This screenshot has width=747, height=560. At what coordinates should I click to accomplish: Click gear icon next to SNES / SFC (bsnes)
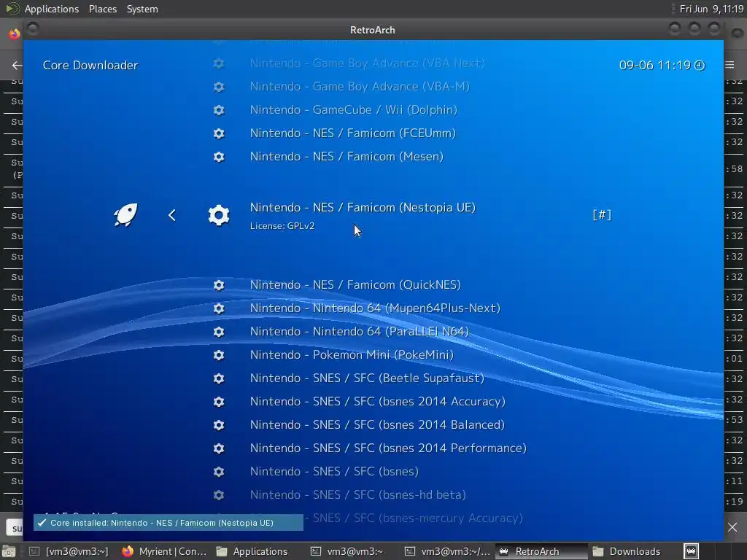(x=219, y=472)
